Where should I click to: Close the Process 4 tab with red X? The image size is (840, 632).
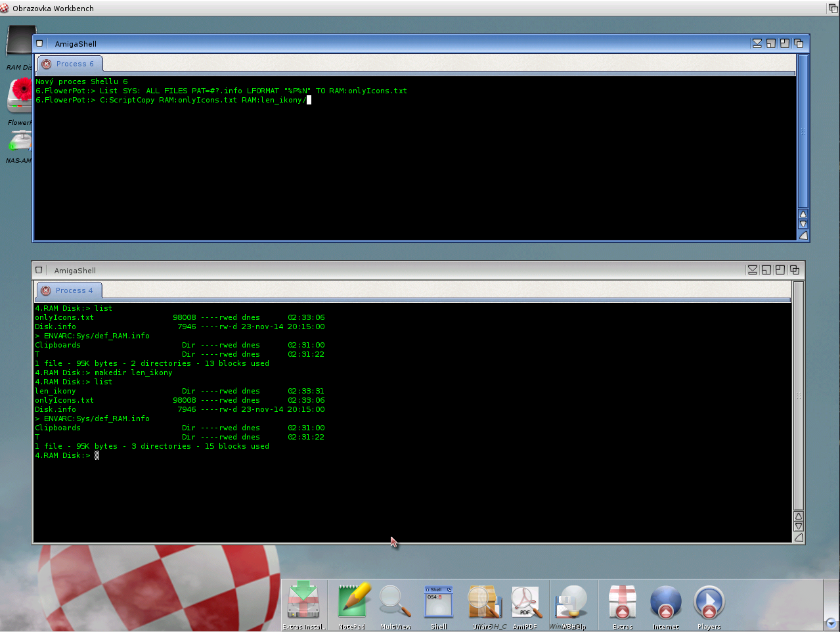pyautogui.click(x=46, y=290)
